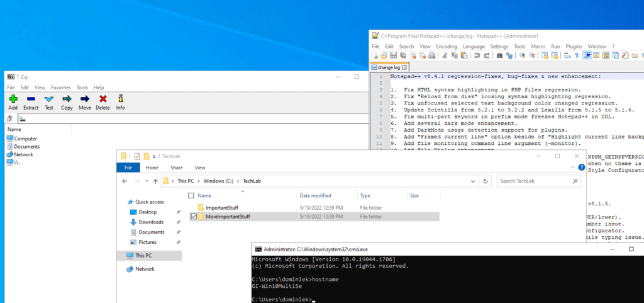Click the Find binoculars icon in Notepad++

click(499, 56)
